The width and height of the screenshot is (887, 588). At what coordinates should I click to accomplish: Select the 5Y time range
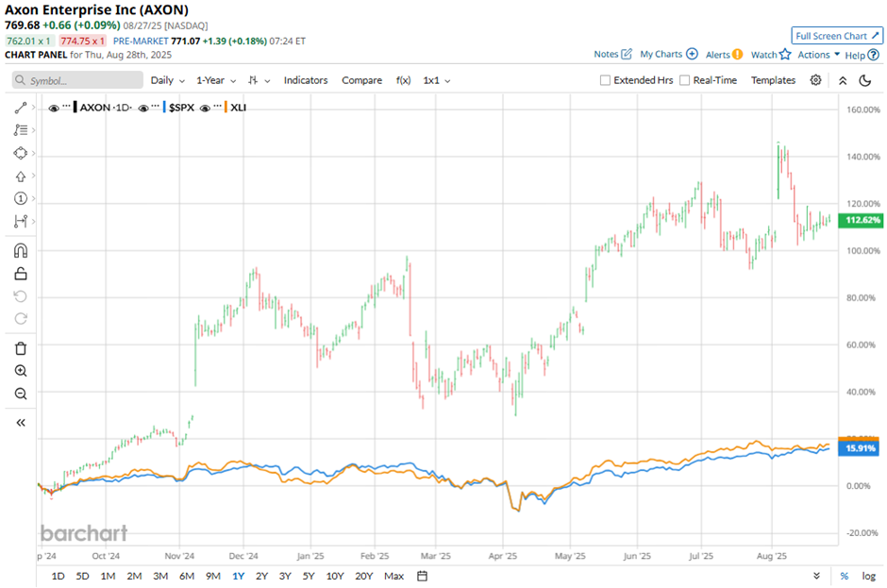point(309,576)
